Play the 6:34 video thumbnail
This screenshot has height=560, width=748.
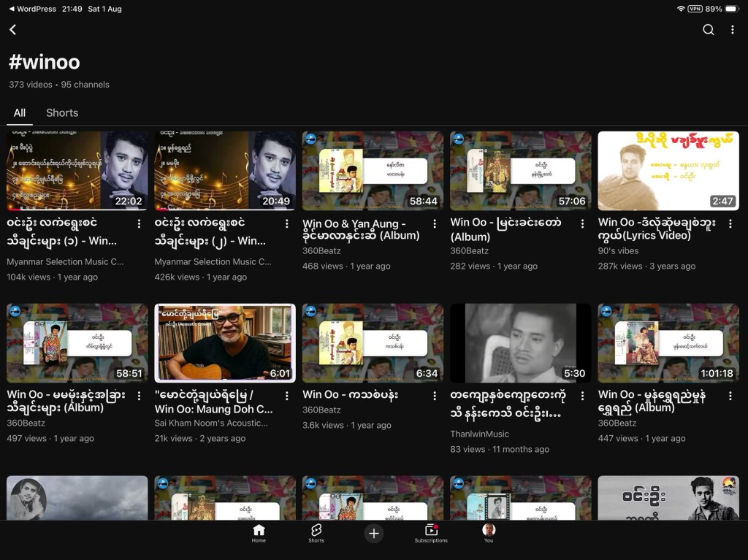[373, 343]
